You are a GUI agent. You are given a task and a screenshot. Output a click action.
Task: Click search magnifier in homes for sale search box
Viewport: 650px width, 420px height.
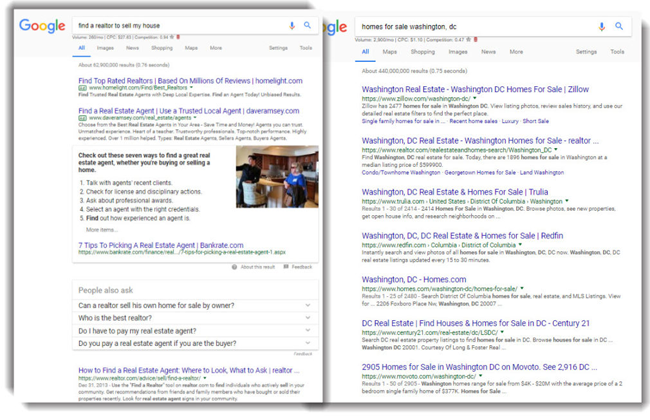(x=619, y=26)
